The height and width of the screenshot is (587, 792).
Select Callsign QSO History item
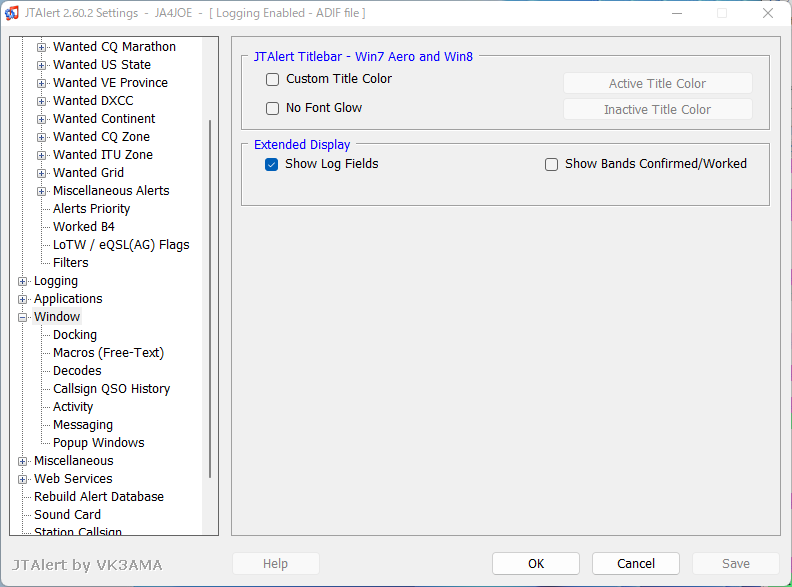[112, 389]
